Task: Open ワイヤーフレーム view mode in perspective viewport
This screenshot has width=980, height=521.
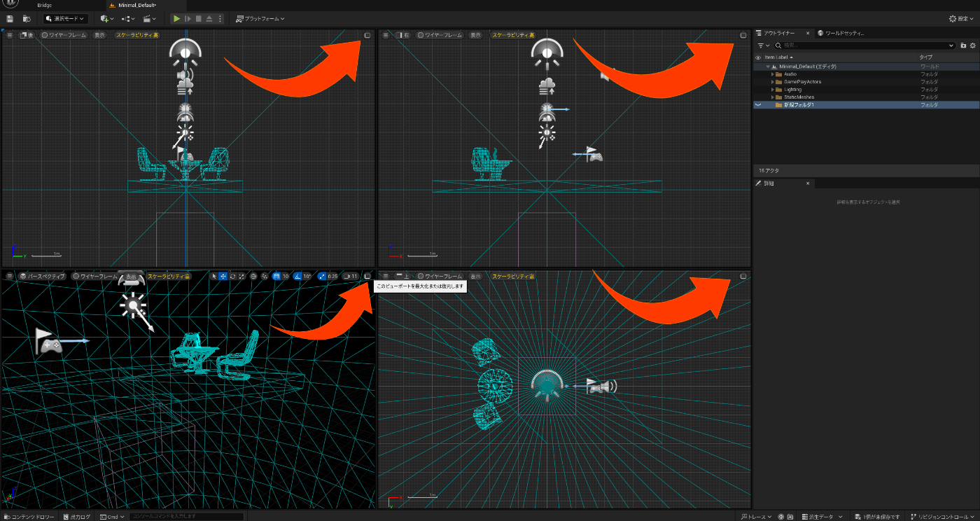Action: [x=96, y=277]
